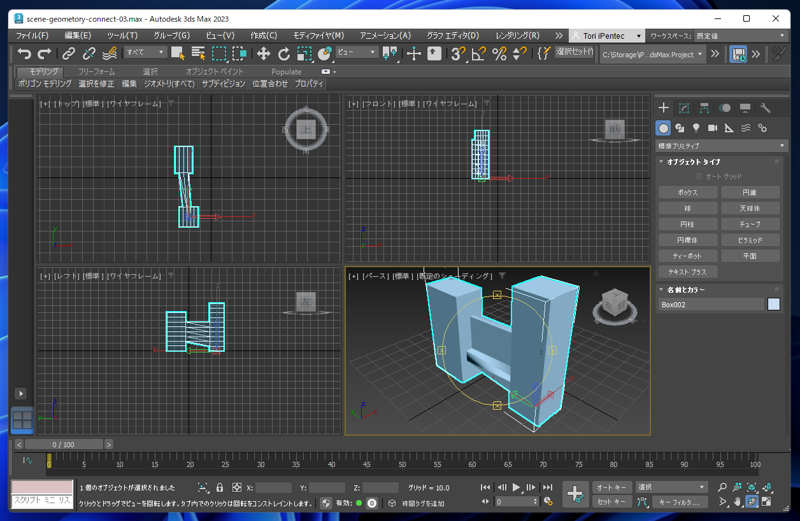Click the ポリゴン モデリング ribbon panel
Image resolution: width=800 pixels, height=521 pixels.
45,84
